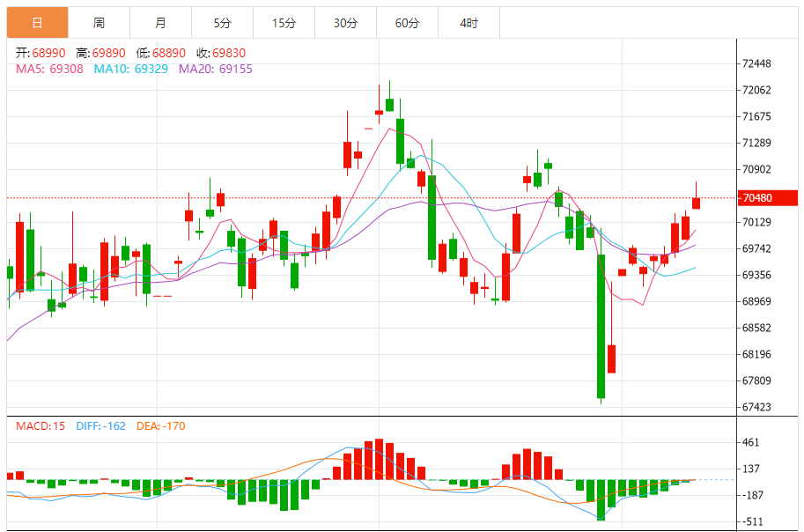
Task: Click the 收:69830 closing price value
Action: coord(221,54)
